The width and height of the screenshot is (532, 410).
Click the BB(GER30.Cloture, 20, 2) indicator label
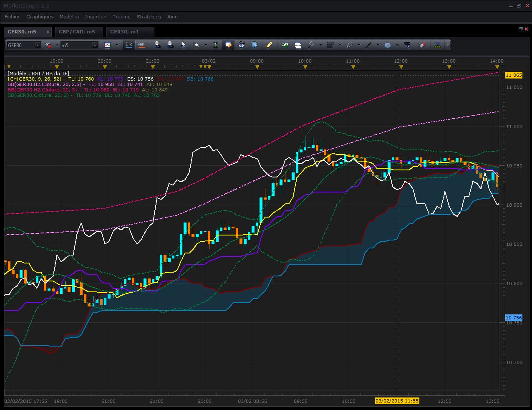pos(38,95)
